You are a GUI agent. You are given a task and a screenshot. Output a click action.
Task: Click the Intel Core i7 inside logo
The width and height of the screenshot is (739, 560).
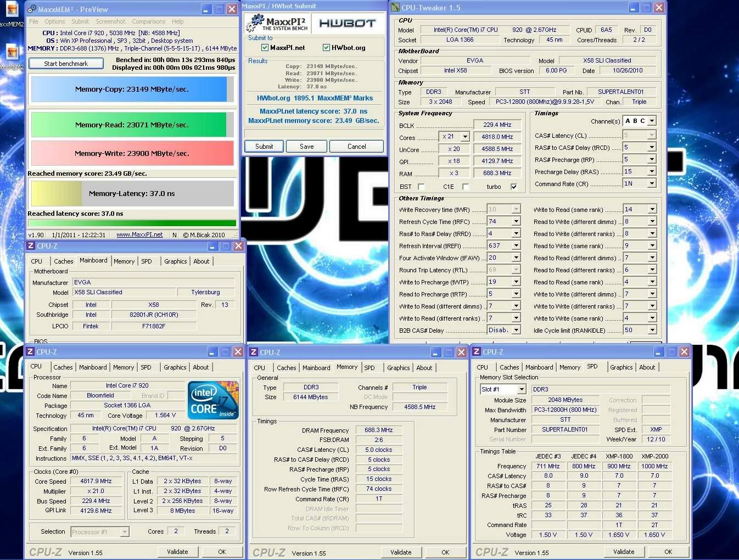(x=213, y=400)
